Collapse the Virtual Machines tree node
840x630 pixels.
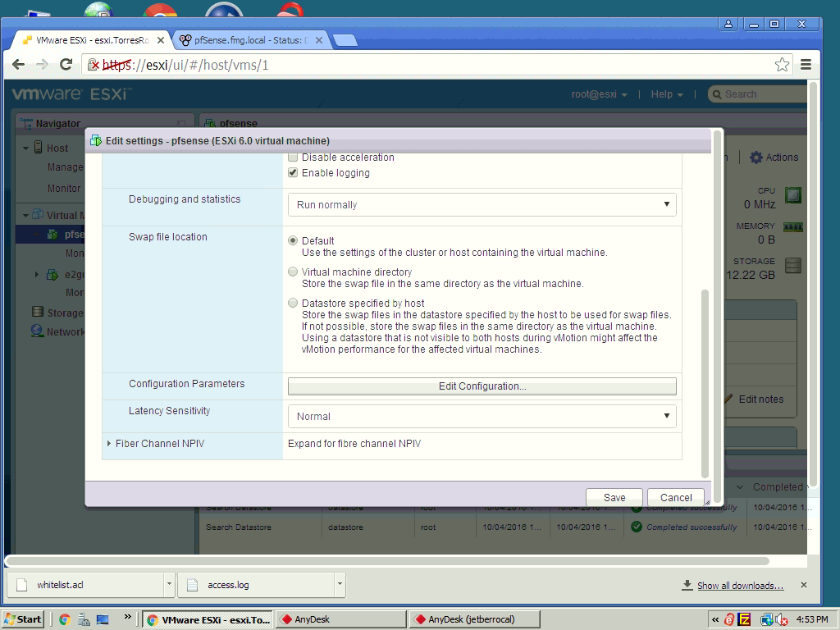pos(25,216)
